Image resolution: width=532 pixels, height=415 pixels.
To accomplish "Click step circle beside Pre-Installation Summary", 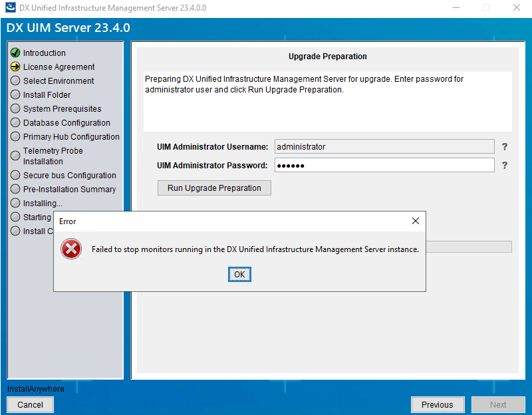I will [x=15, y=189].
